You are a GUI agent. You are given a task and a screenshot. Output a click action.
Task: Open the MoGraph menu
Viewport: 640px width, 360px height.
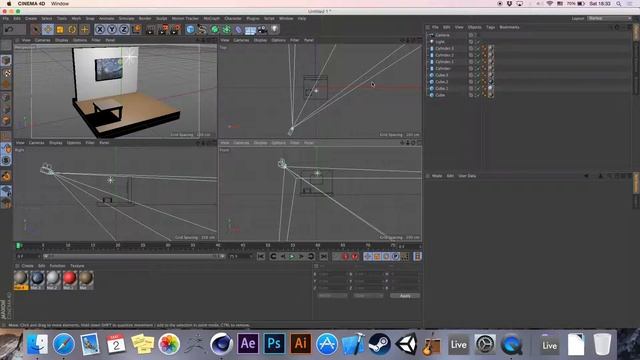pos(211,19)
